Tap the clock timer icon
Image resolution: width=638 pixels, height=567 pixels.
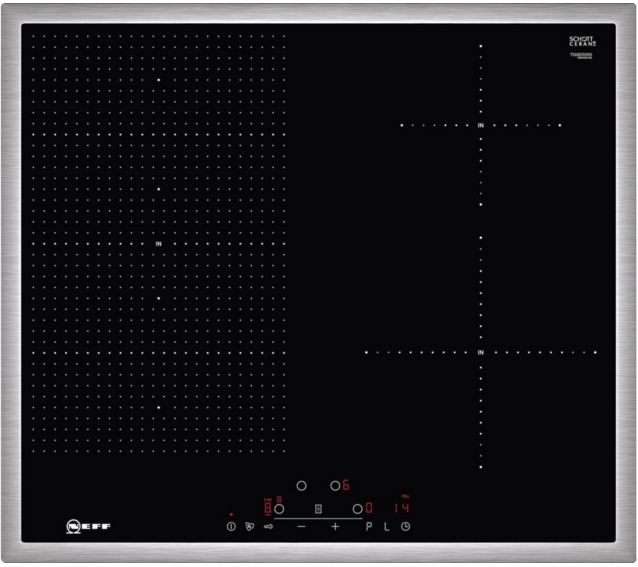point(406,525)
